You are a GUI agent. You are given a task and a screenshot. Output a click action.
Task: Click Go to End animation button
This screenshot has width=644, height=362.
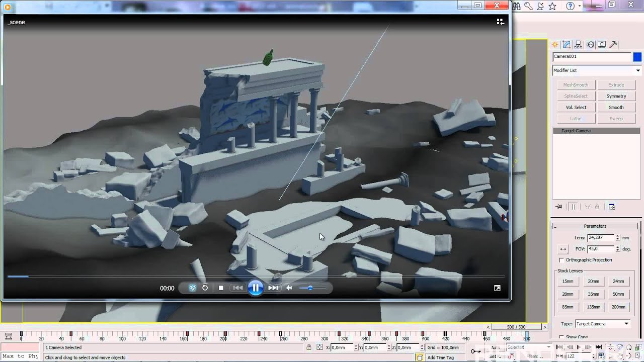point(599,347)
